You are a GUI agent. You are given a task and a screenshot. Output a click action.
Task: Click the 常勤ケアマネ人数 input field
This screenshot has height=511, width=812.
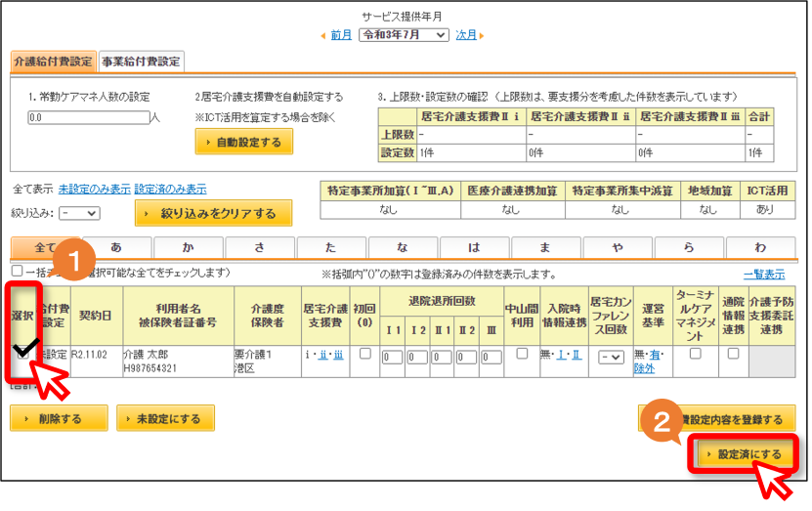tap(89, 117)
